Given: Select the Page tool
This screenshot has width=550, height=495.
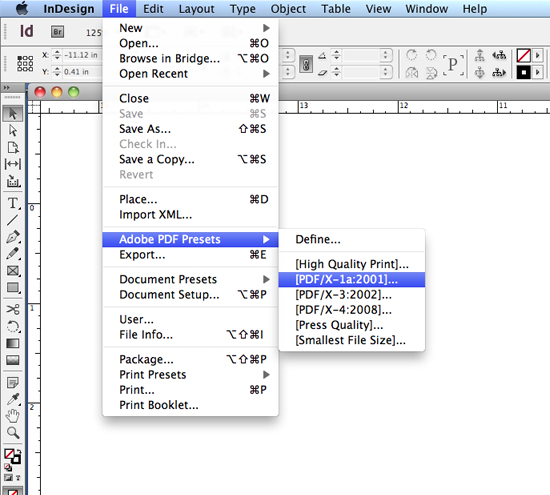Looking at the screenshot, I should point(13,147).
